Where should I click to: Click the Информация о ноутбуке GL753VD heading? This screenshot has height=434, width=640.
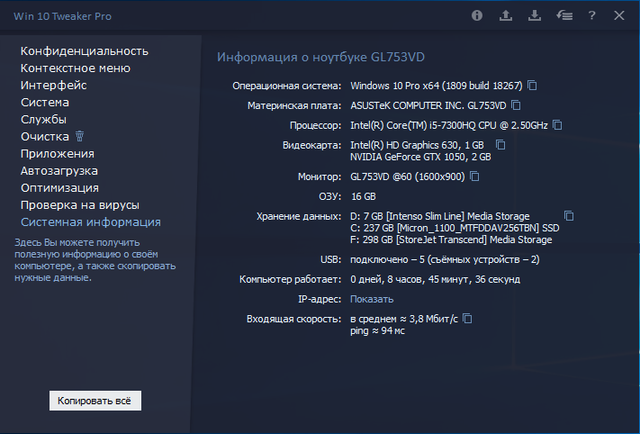coord(321,57)
